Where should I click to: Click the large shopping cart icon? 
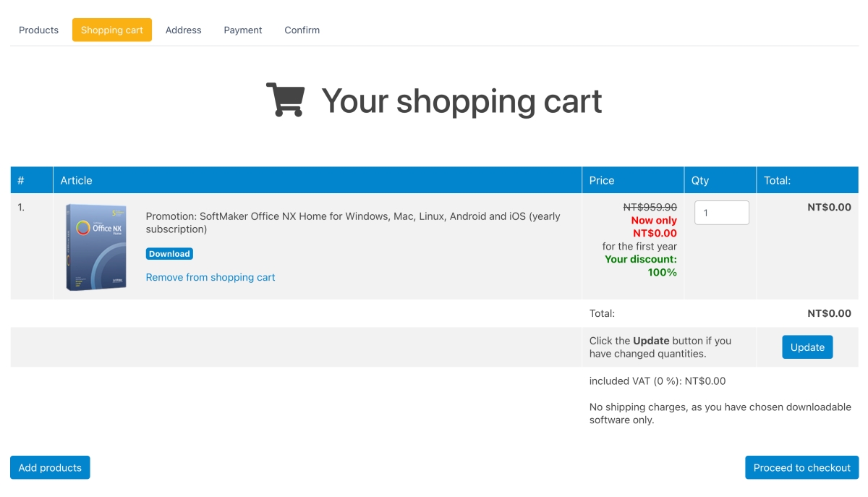285,100
